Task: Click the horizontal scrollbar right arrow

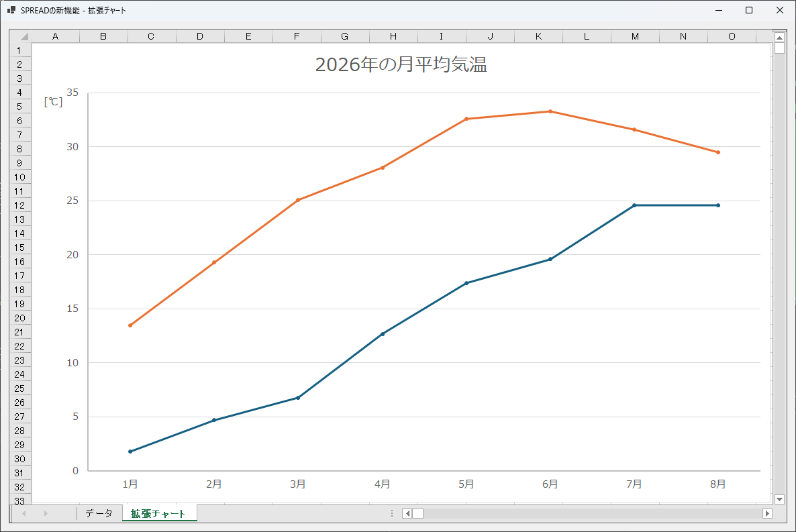Action: click(x=767, y=514)
